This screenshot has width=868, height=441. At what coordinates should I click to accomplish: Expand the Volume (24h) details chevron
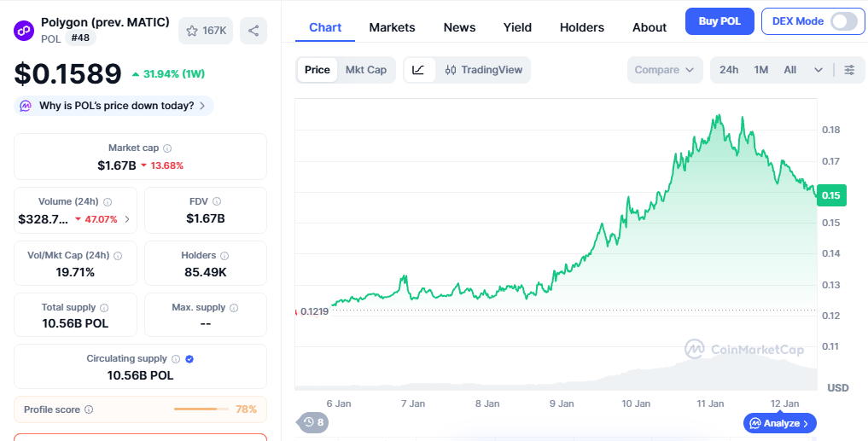point(127,219)
